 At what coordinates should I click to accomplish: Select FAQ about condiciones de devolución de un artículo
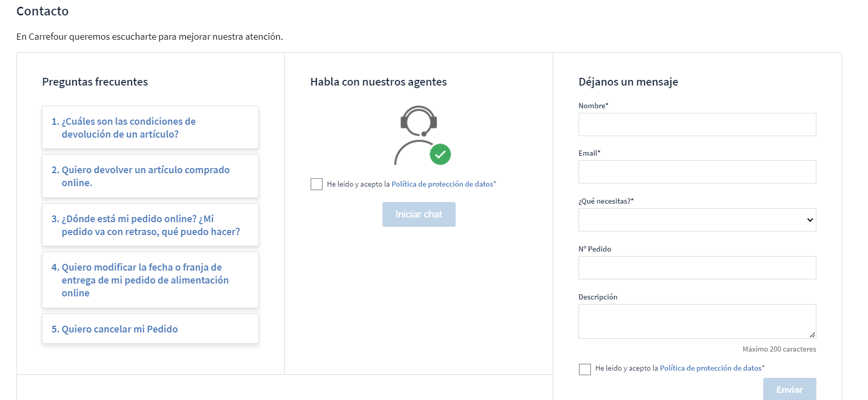(x=150, y=127)
